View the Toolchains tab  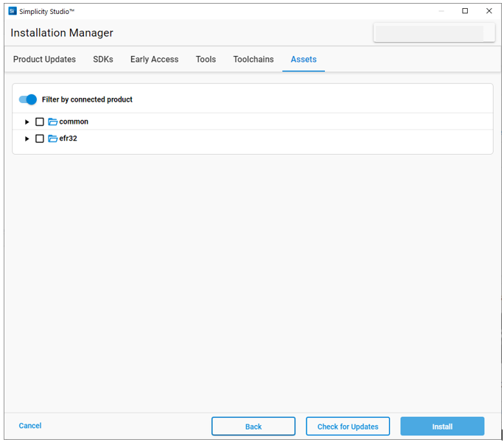[x=253, y=60]
